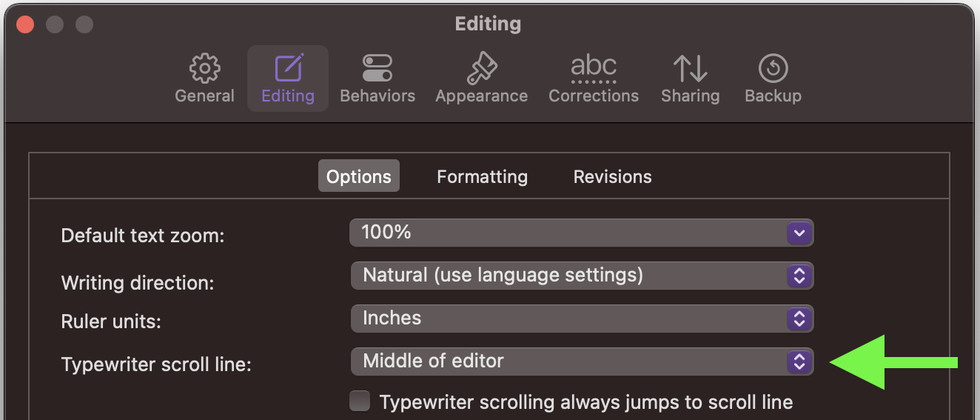Open the Writing direction popup menu
The image size is (980, 420).
582,276
